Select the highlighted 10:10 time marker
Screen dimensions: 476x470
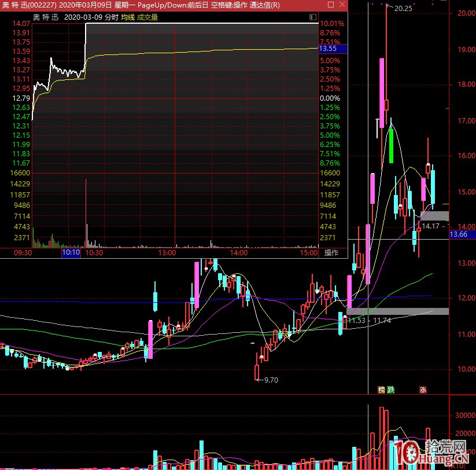(x=71, y=252)
